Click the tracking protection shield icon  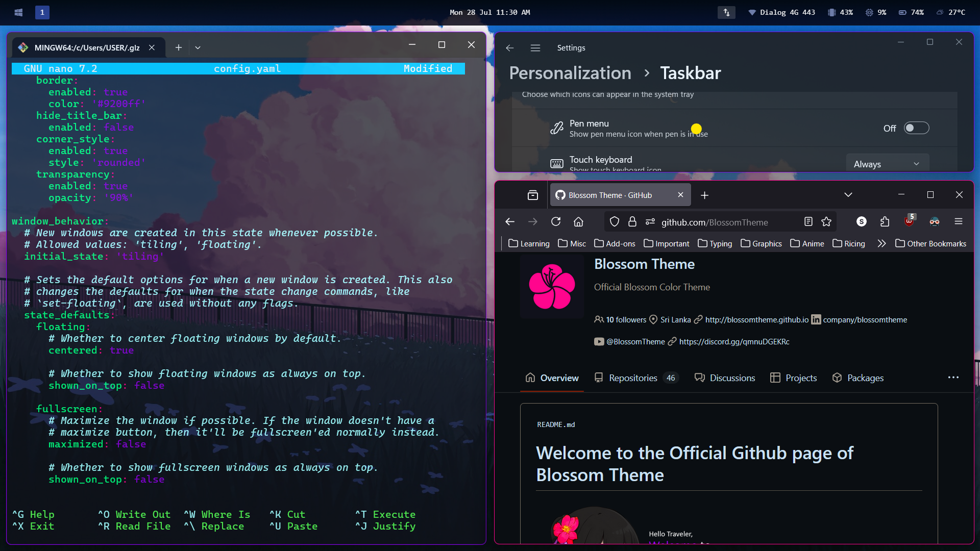[x=615, y=221]
